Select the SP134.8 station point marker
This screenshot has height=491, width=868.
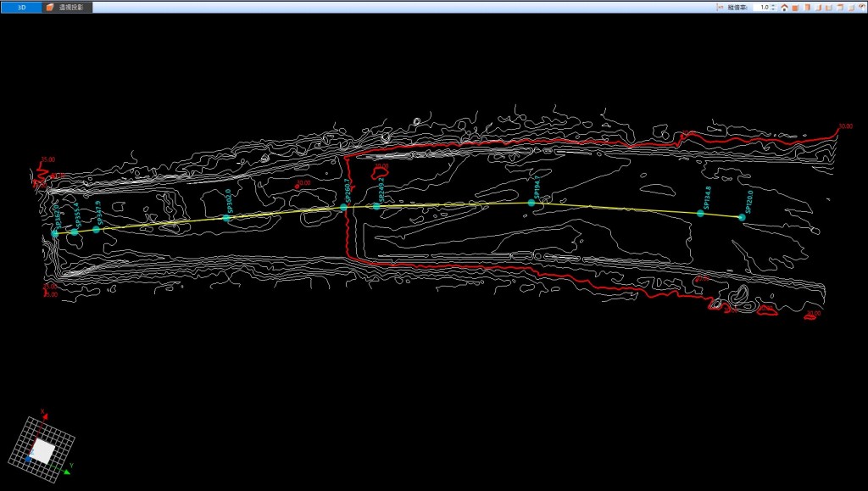click(700, 213)
